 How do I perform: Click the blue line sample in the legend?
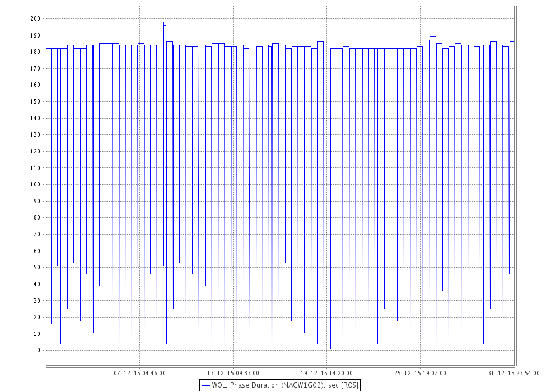point(206,386)
